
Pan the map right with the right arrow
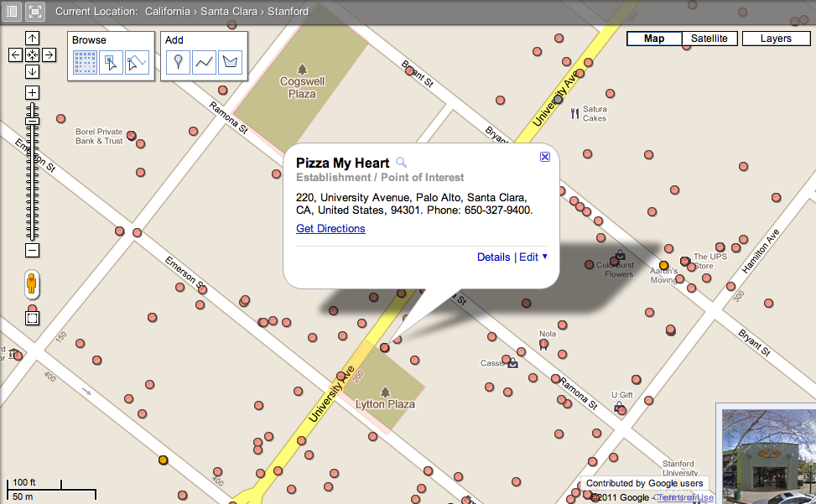pyautogui.click(x=49, y=55)
